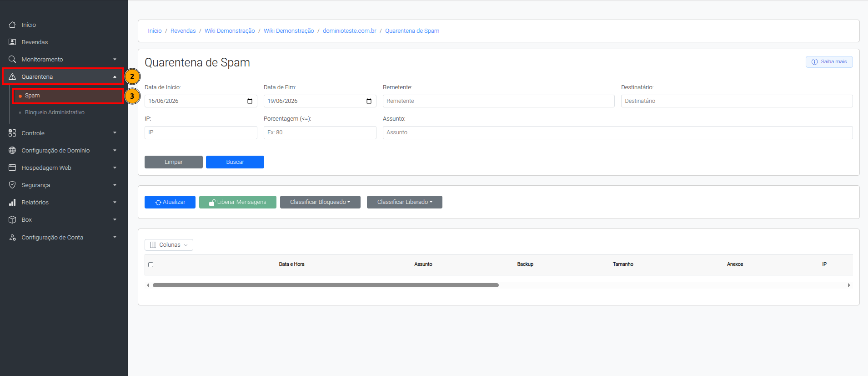
Task: Expand the Box menu arrow
Action: [x=115, y=220]
